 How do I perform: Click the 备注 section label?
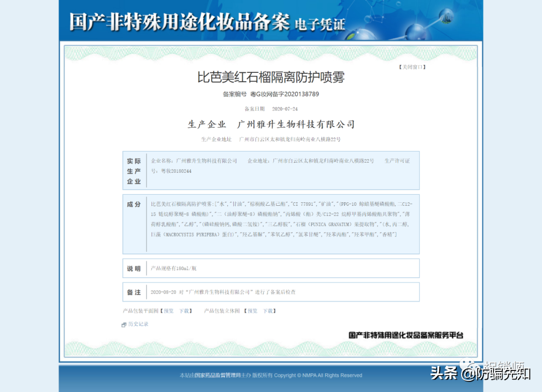(x=134, y=292)
